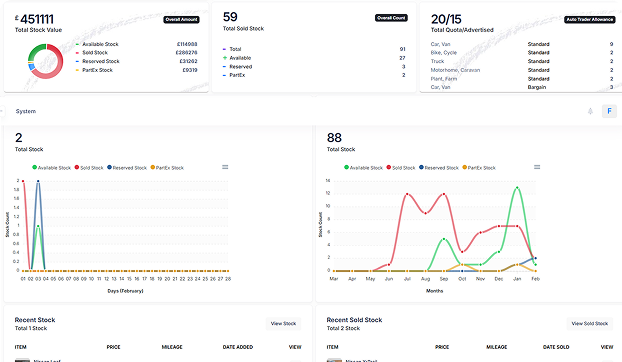The width and height of the screenshot is (622, 362).
Task: Click the stock value donut chart
Action: [46, 61]
